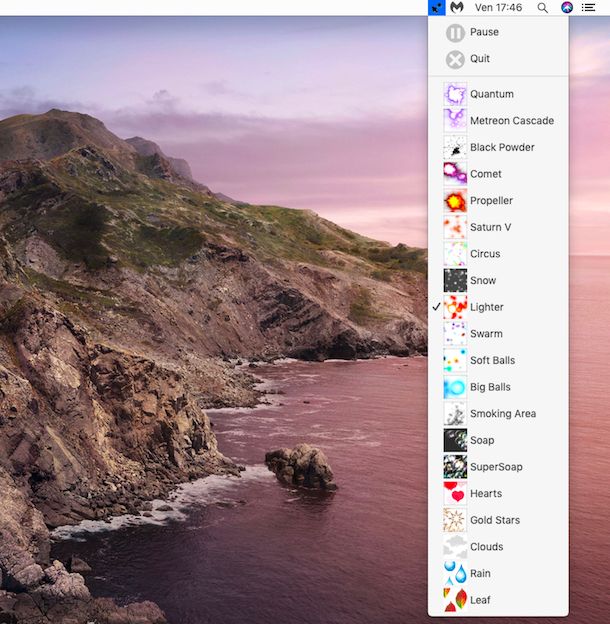Select the Smoking Area menu entry

click(x=502, y=414)
